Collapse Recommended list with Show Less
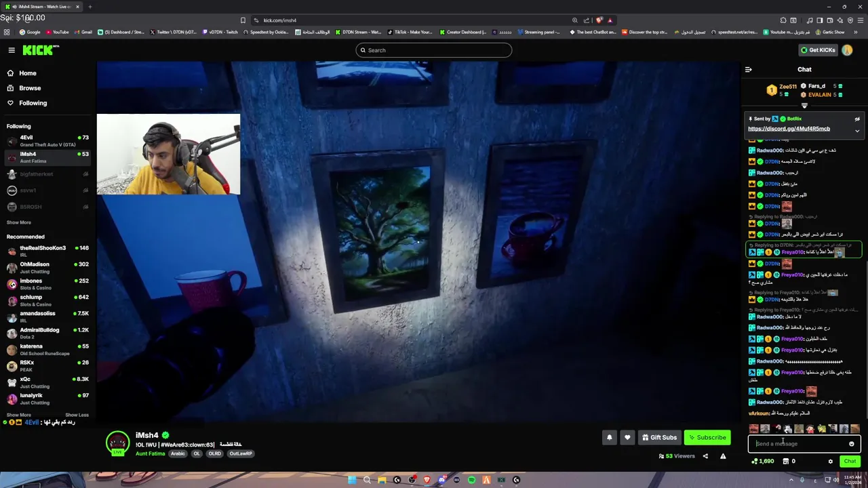 77,415
